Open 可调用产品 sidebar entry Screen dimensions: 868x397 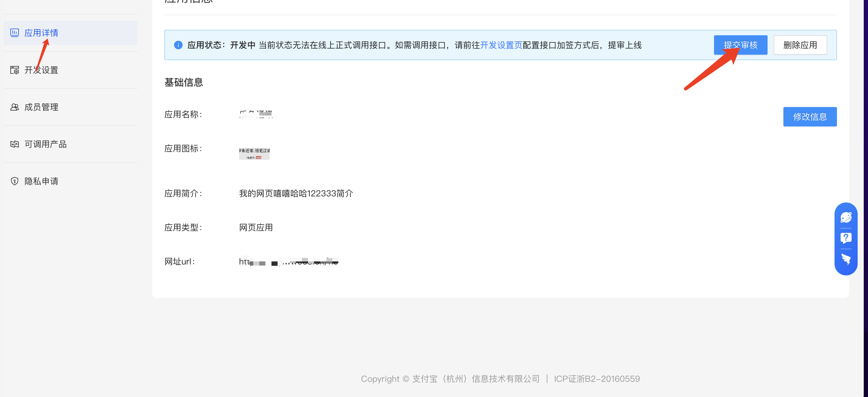pos(70,144)
